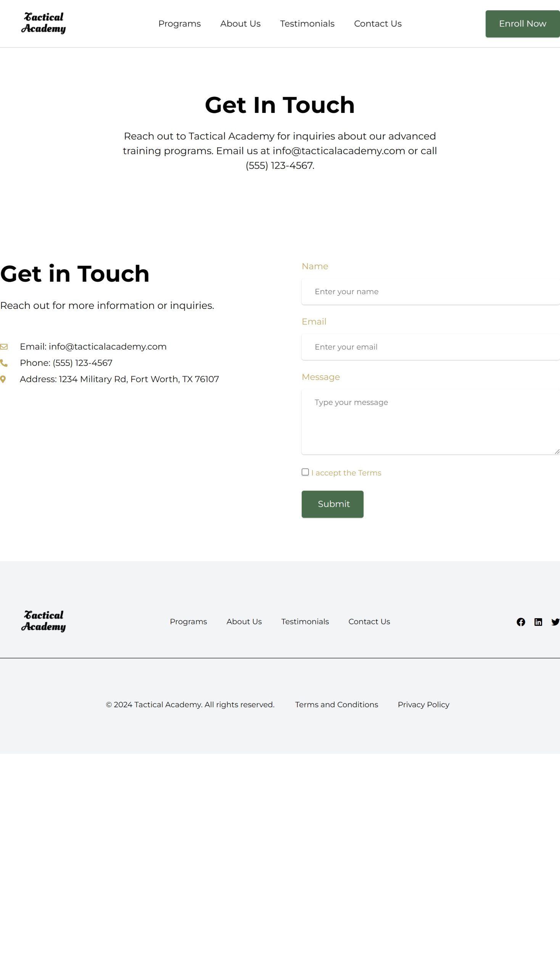Click into the Type your message textarea
This screenshot has width=560, height=977.
tap(431, 422)
